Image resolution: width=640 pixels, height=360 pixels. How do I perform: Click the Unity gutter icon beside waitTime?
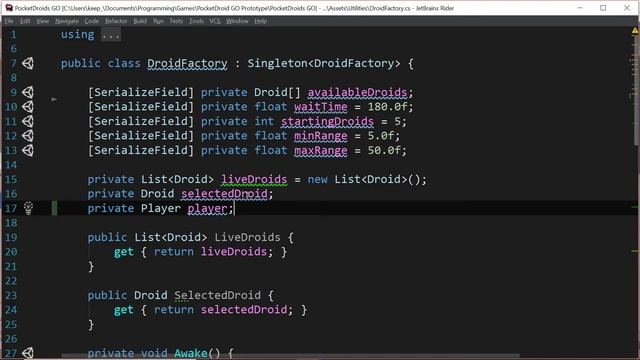click(x=28, y=107)
